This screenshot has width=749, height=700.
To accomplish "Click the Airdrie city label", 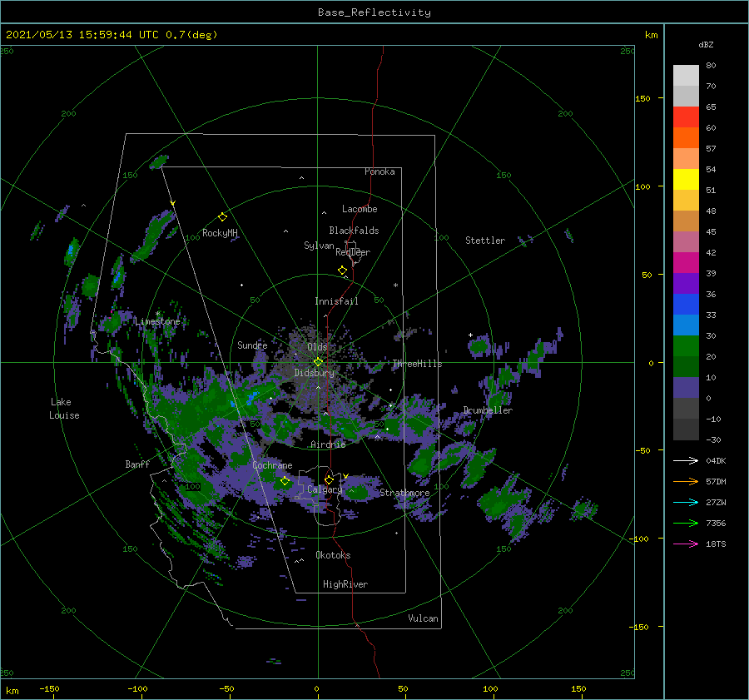I will click(x=328, y=444).
